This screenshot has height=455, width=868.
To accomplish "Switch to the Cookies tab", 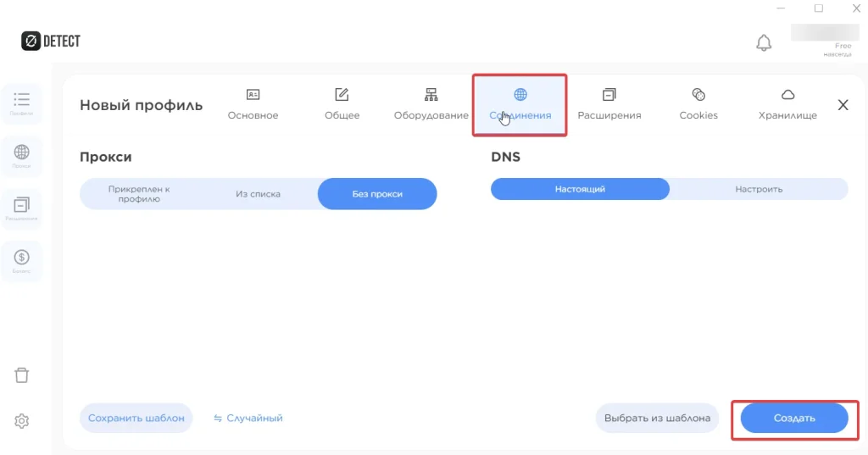I will 698,104.
